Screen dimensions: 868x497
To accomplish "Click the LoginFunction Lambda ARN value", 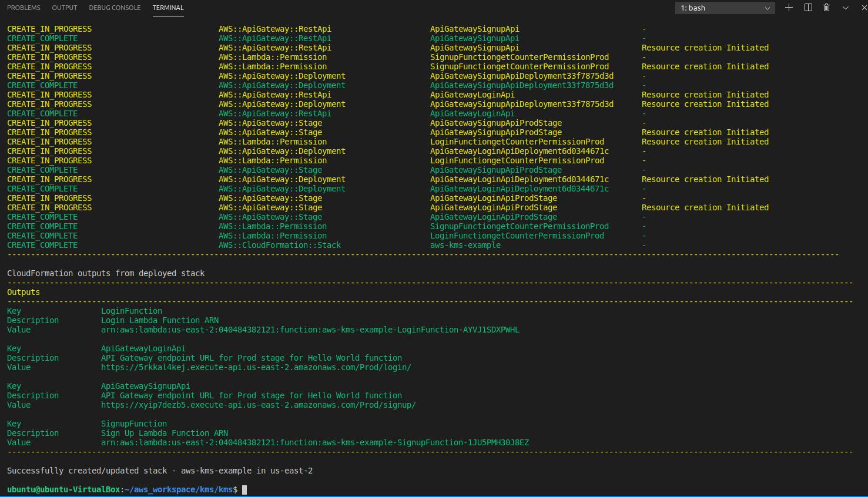I will coord(310,330).
